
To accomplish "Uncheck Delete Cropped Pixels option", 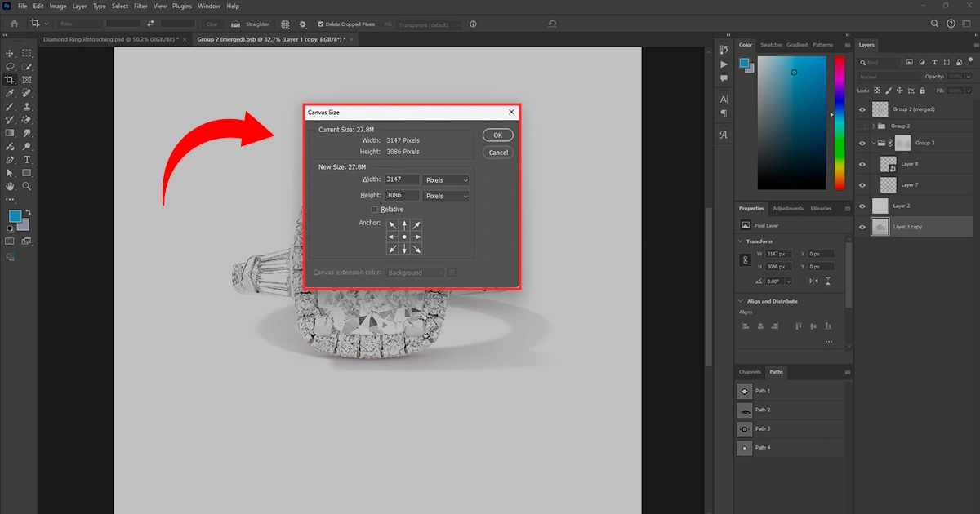I will (x=320, y=24).
